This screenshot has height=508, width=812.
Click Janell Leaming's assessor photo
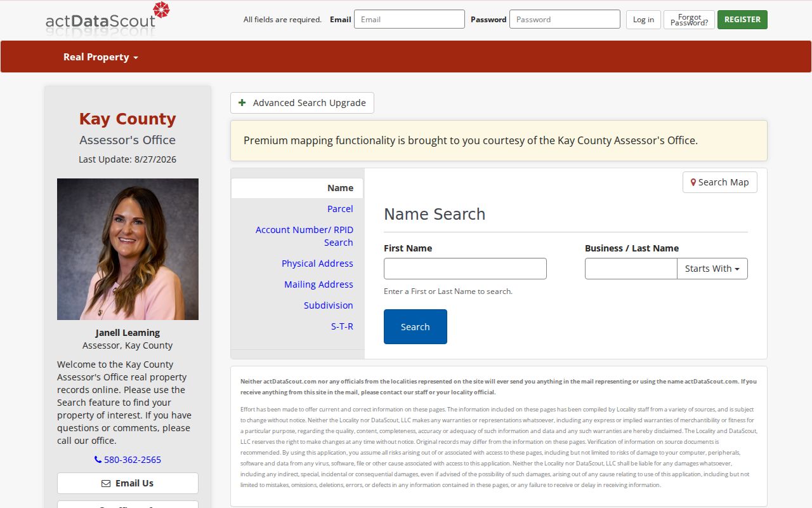[x=128, y=249]
